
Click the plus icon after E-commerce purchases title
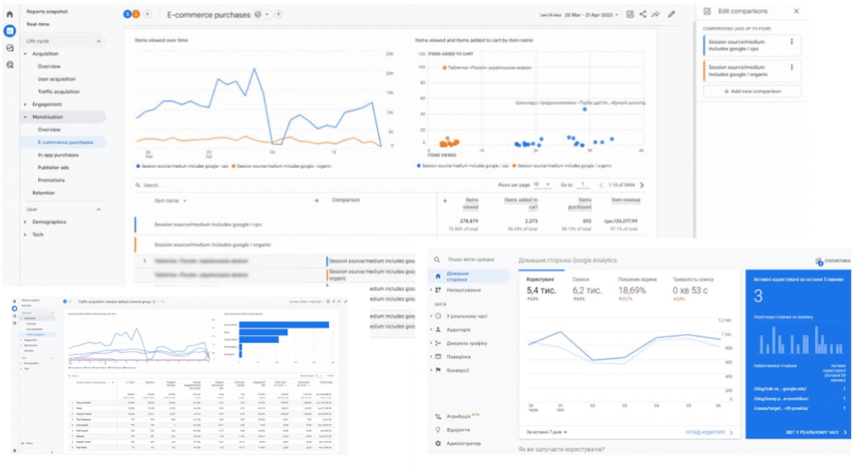pos(278,14)
